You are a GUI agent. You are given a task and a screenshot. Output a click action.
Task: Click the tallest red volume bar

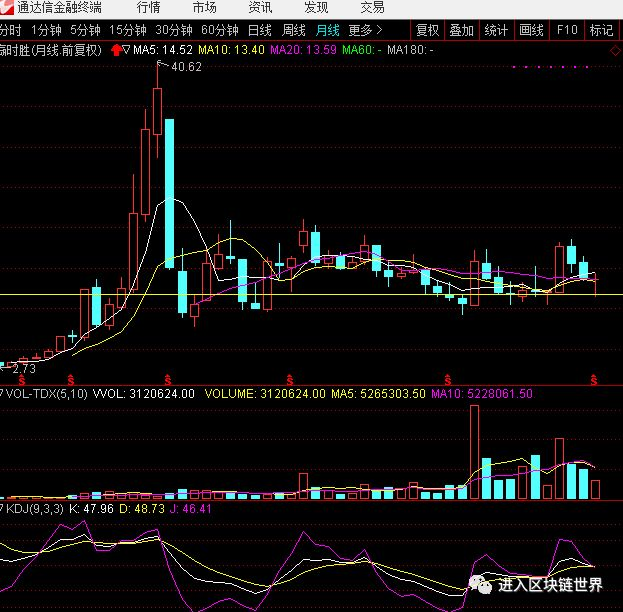(x=474, y=452)
